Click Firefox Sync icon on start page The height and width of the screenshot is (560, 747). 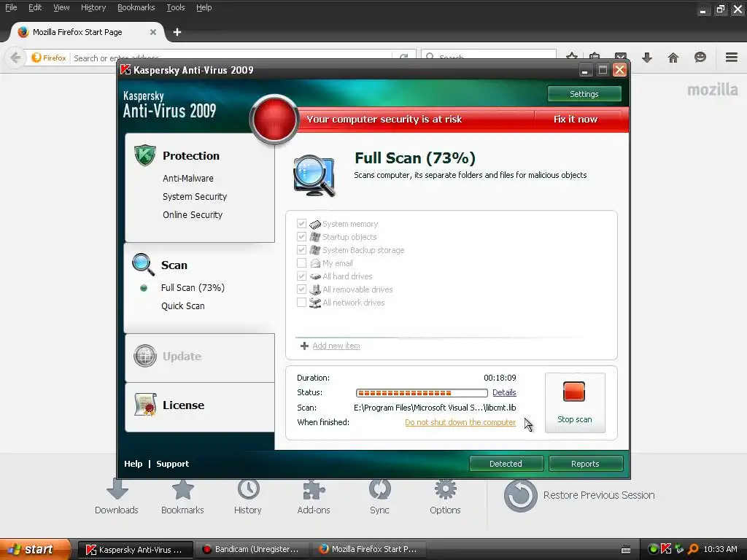coord(379,489)
